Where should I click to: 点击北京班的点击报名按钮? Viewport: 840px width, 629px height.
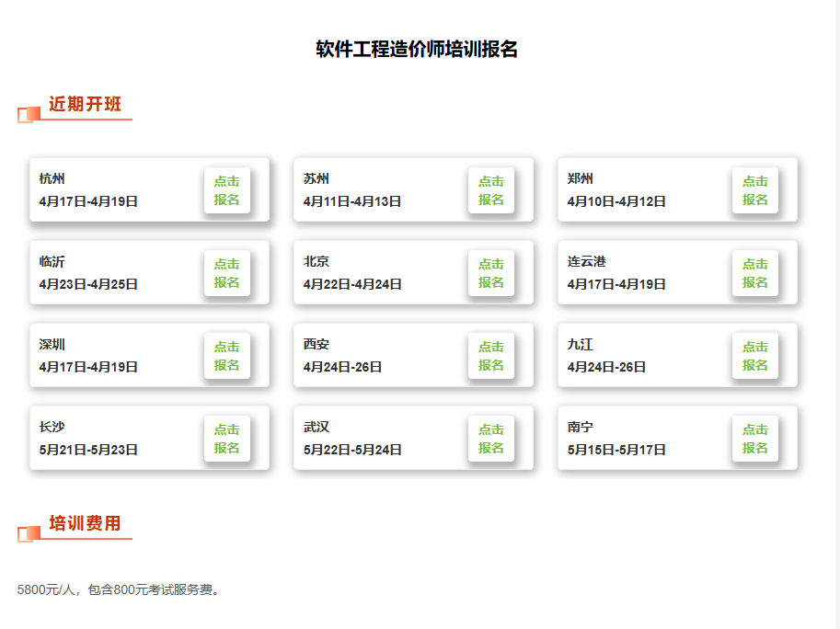click(x=492, y=272)
